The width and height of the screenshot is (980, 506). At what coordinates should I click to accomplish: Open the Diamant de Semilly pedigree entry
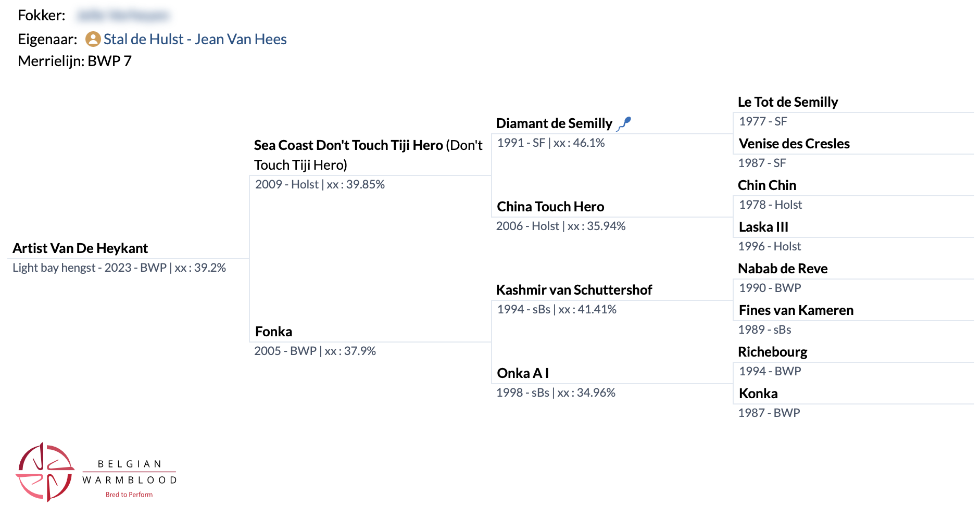point(554,123)
